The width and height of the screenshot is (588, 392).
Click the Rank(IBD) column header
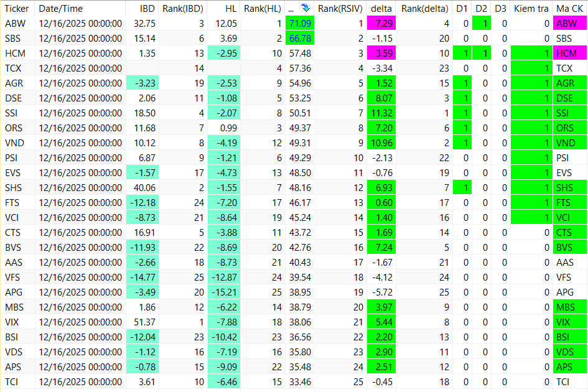tap(183, 8)
